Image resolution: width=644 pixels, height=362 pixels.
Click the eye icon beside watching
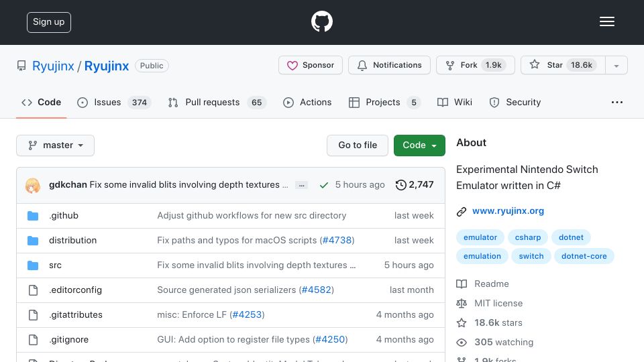point(462,343)
